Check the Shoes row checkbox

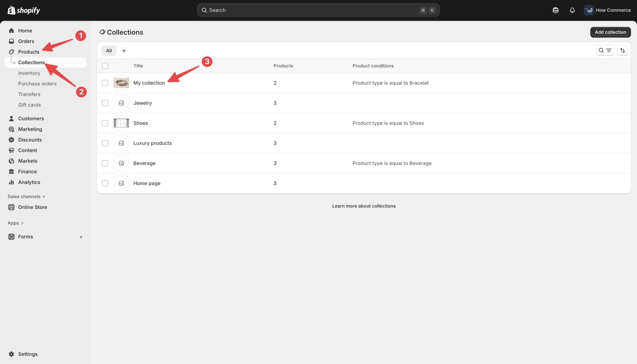point(105,123)
